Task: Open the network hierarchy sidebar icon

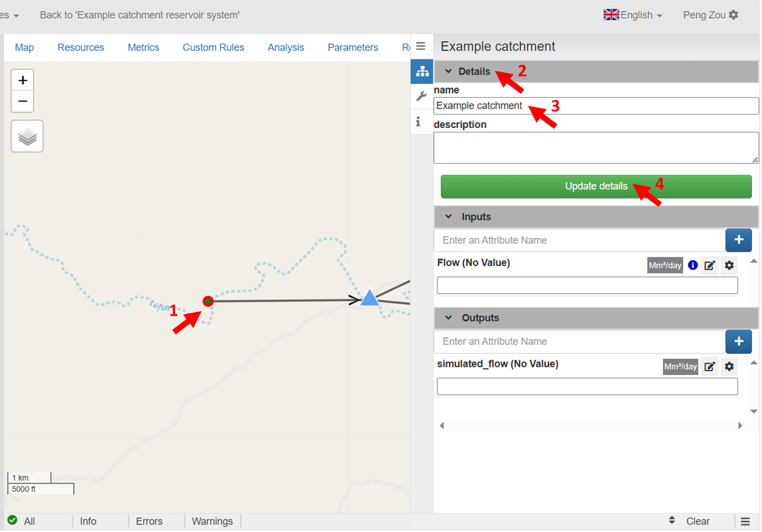Action: [422, 71]
